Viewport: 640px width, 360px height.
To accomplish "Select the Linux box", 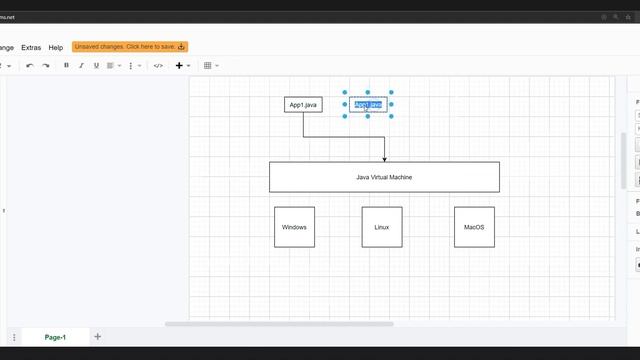I will click(382, 227).
